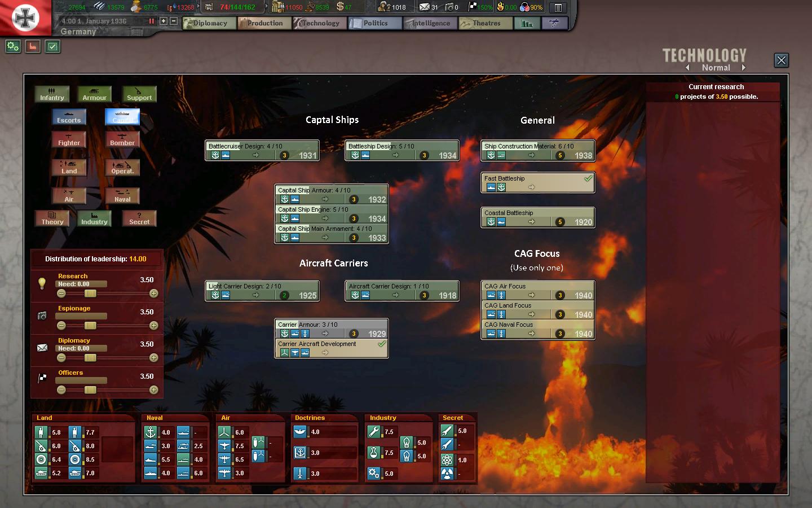
Task: Select the Bomber technology category
Action: (x=122, y=139)
